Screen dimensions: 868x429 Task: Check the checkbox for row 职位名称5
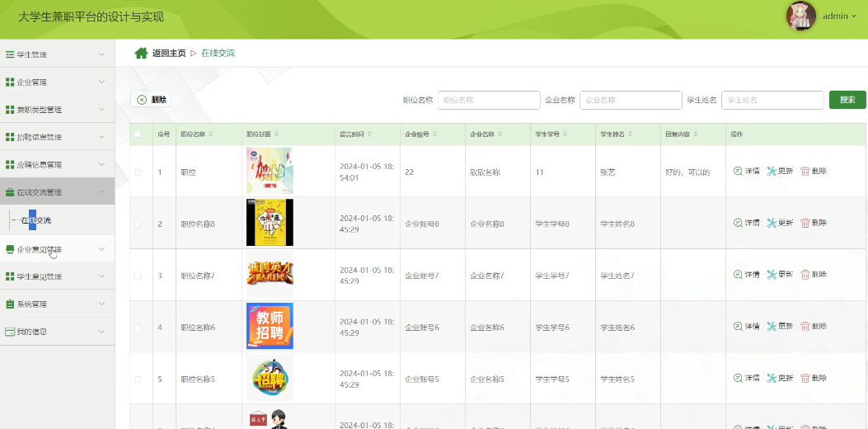pyautogui.click(x=138, y=379)
